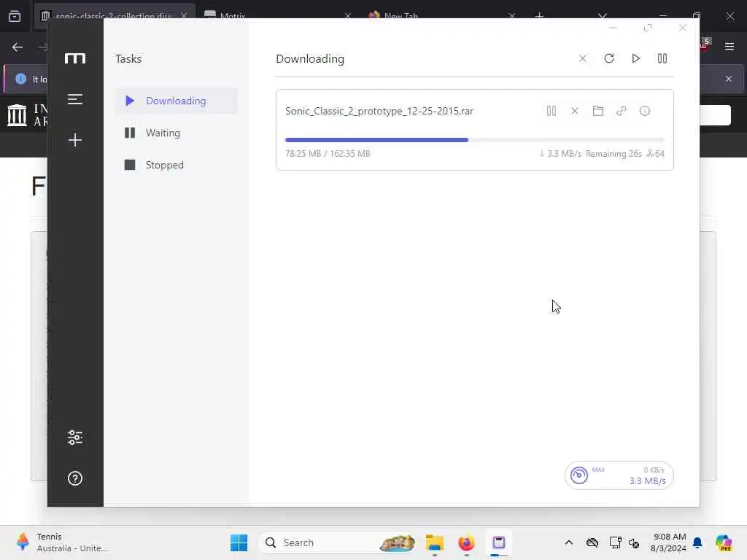Go back in Firefox browser
The image size is (747, 560).
pyautogui.click(x=18, y=47)
